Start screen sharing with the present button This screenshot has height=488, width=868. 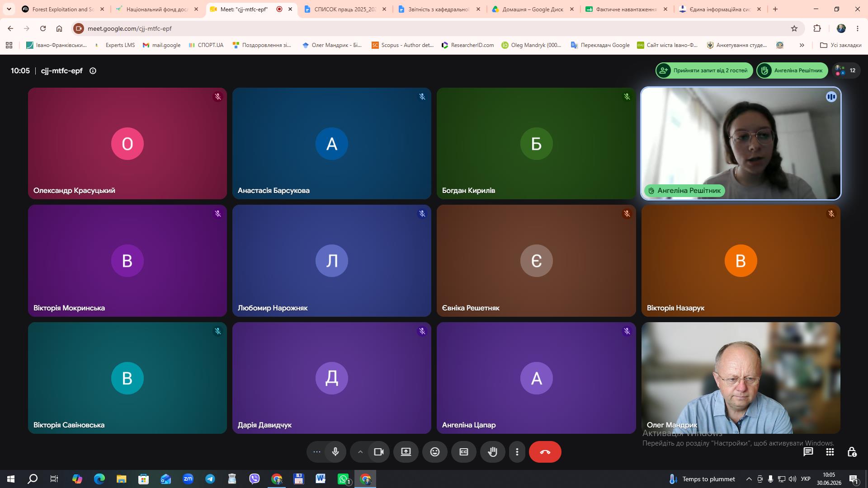tap(406, 452)
